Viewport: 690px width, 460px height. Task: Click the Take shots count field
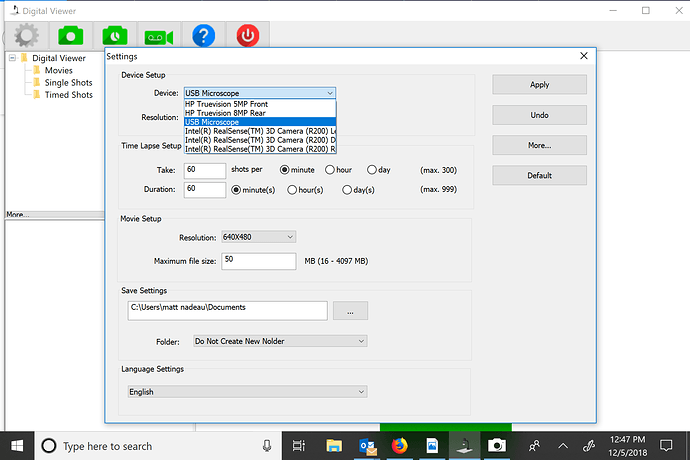click(x=205, y=171)
